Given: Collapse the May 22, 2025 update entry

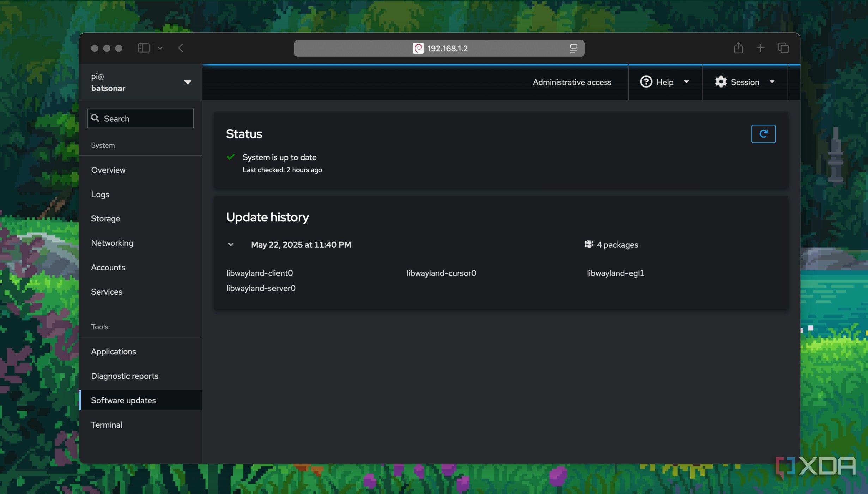Looking at the screenshot, I should click(231, 245).
